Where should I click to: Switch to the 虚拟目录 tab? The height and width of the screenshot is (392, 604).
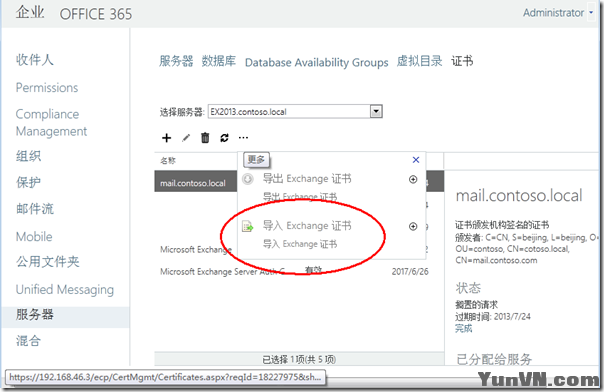419,61
